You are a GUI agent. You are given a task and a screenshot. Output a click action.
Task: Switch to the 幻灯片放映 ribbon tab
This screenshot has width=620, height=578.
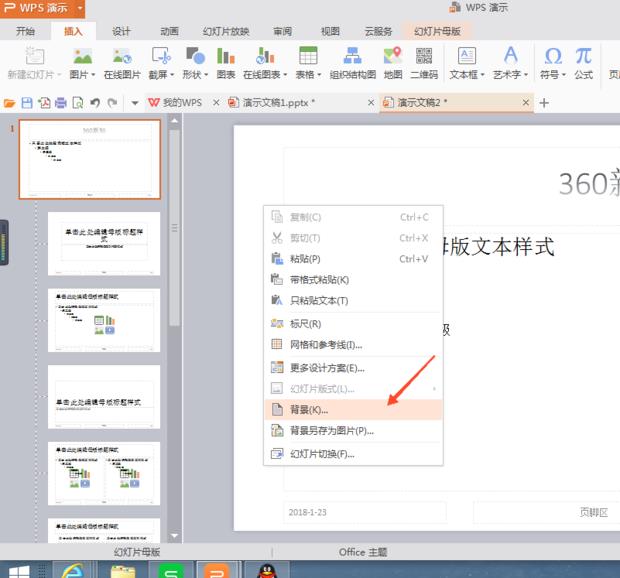[226, 31]
